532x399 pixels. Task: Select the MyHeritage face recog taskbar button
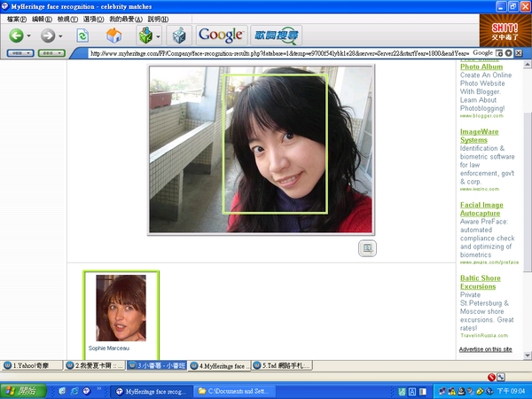click(x=152, y=392)
